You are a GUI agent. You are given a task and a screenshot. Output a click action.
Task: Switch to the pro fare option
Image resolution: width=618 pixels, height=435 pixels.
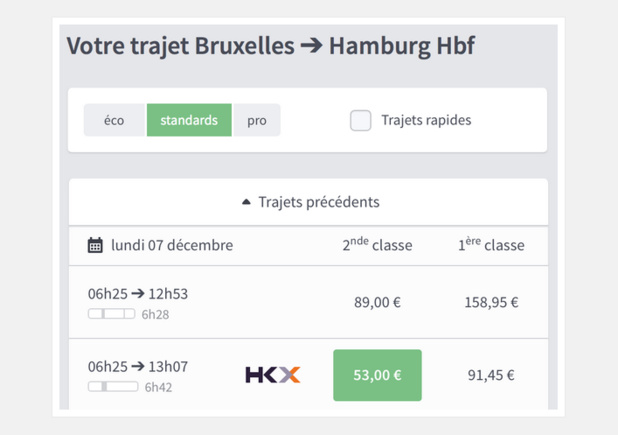pyautogui.click(x=257, y=120)
